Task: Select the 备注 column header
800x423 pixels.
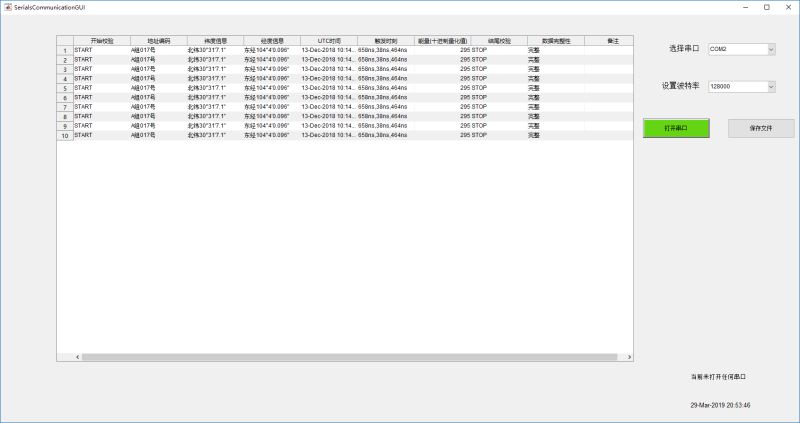Action: click(x=609, y=41)
